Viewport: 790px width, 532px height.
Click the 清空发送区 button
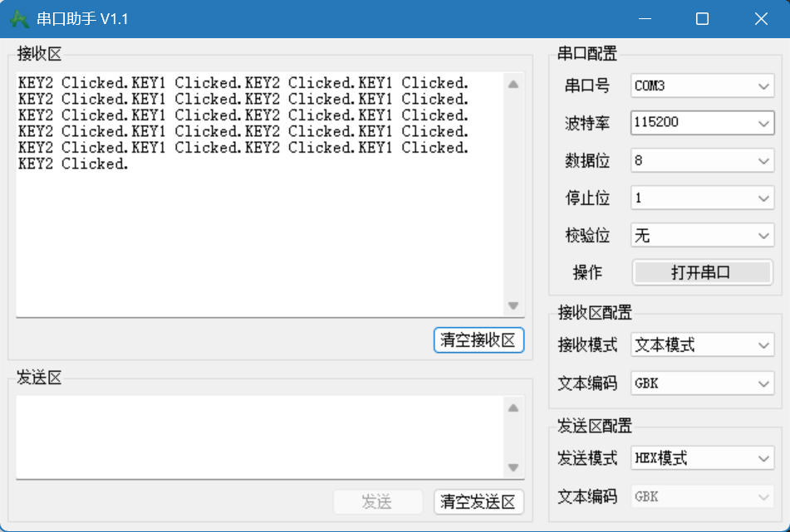(x=478, y=502)
